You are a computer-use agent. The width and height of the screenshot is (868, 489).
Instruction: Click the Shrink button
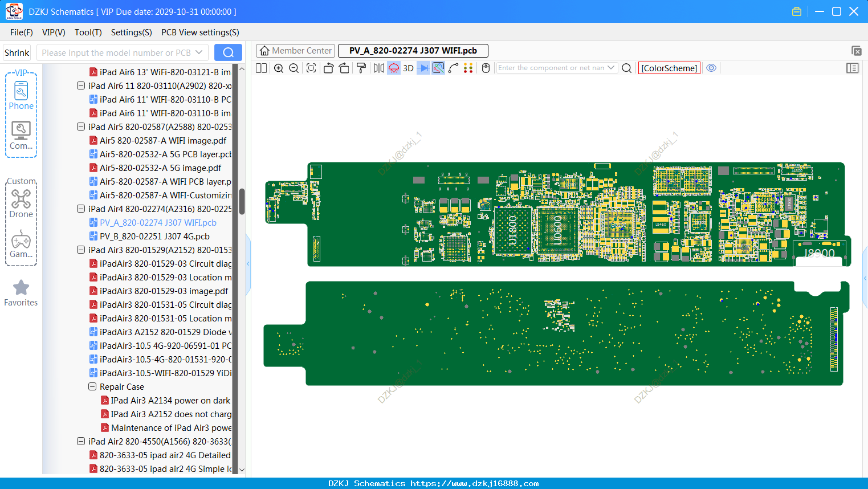pos(17,52)
